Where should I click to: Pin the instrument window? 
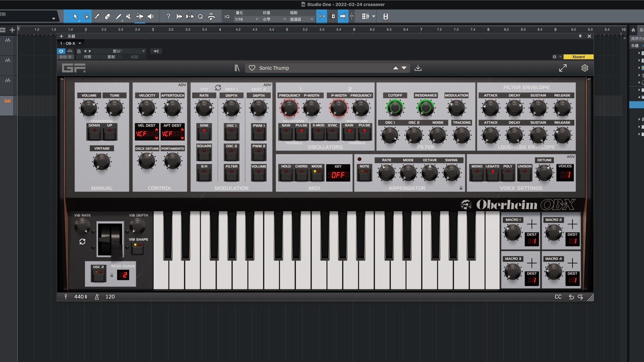click(580, 36)
